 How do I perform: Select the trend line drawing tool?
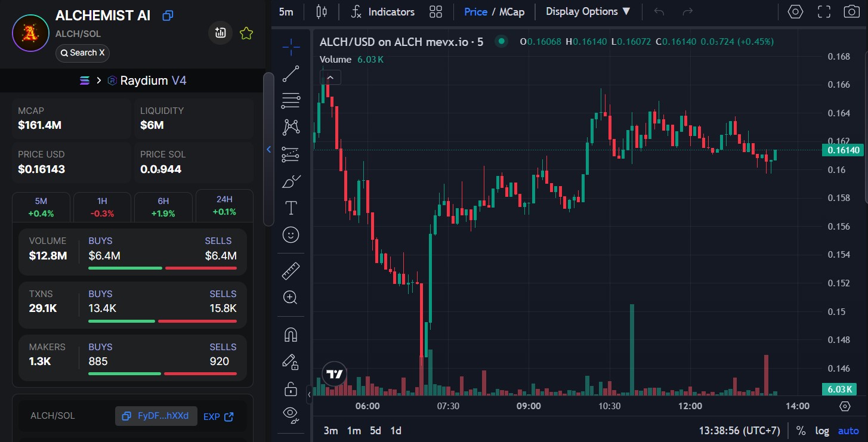[x=291, y=74]
